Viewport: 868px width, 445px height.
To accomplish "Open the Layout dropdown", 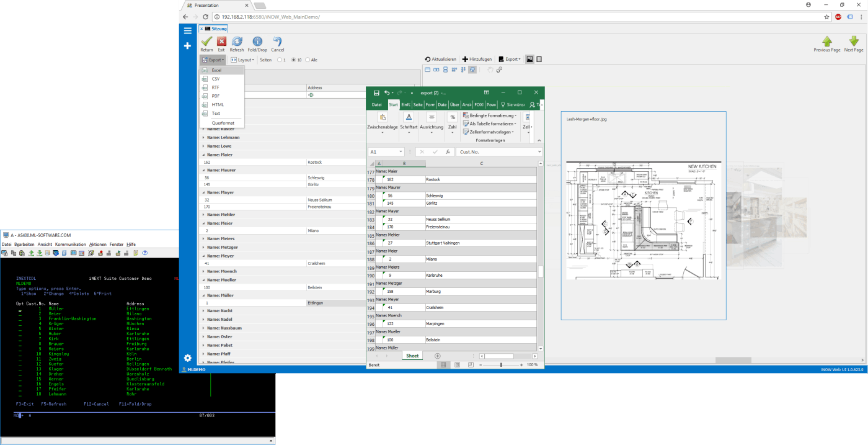I will coord(242,60).
